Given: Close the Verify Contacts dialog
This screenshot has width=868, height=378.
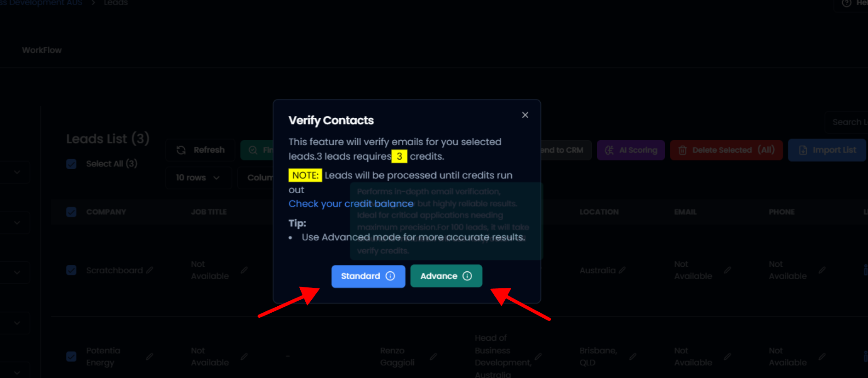Looking at the screenshot, I should point(525,115).
